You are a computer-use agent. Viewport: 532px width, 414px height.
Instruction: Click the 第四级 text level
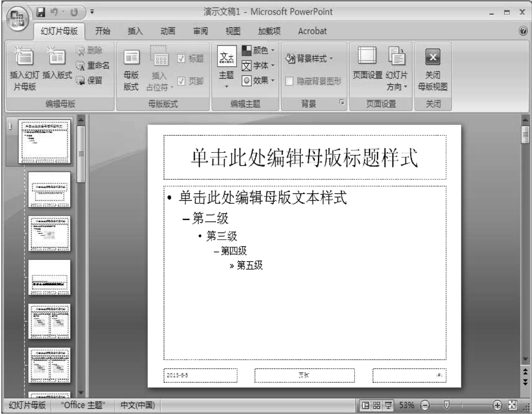point(234,251)
